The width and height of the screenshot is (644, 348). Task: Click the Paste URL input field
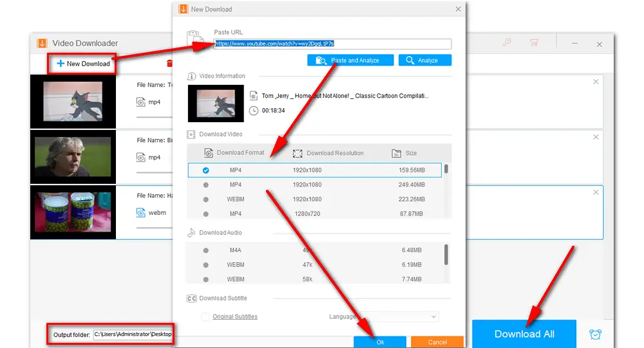pos(332,44)
